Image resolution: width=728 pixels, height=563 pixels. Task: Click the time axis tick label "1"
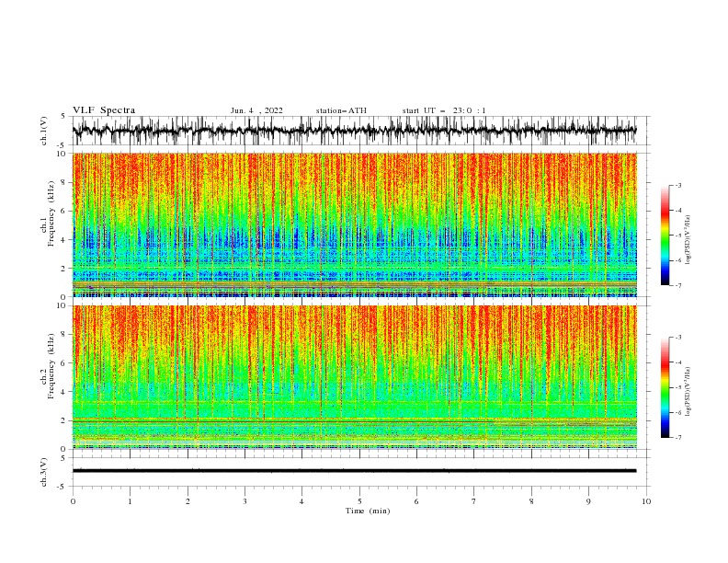(x=130, y=501)
